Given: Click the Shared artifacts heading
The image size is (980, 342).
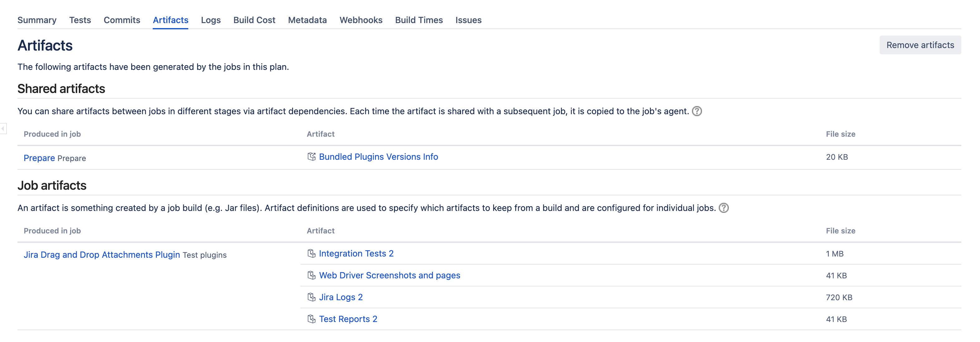Looking at the screenshot, I should point(61,89).
